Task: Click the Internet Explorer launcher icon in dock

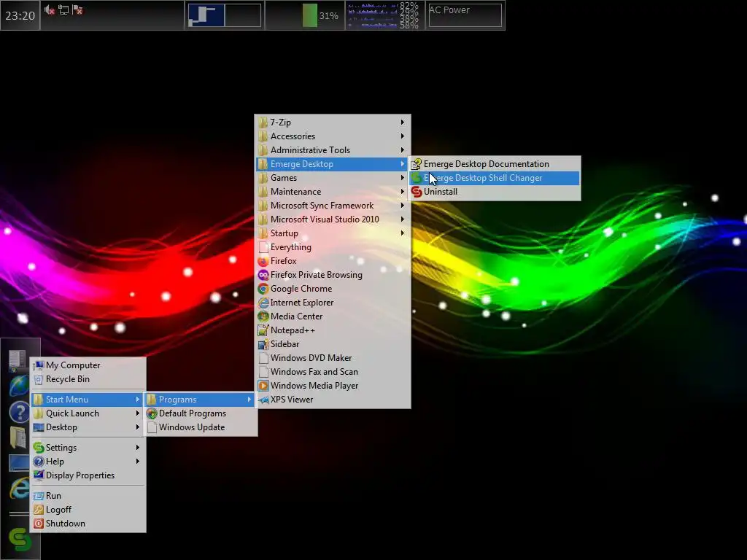Action: [19, 489]
